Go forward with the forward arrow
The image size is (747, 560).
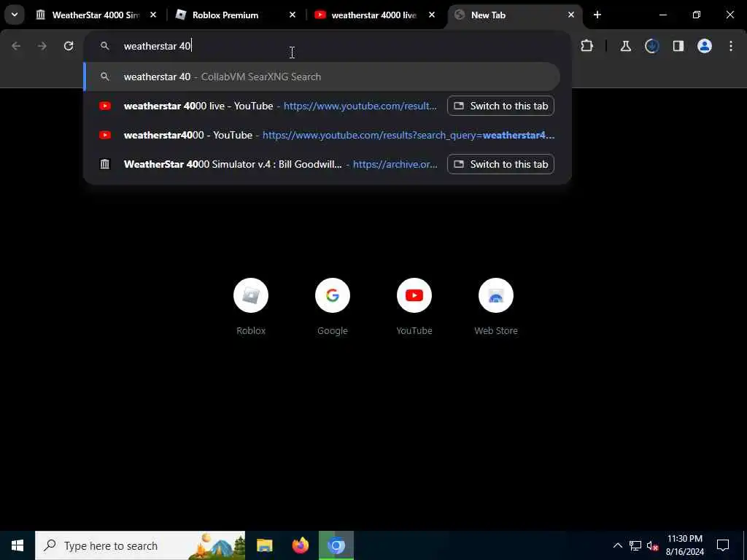pos(42,46)
